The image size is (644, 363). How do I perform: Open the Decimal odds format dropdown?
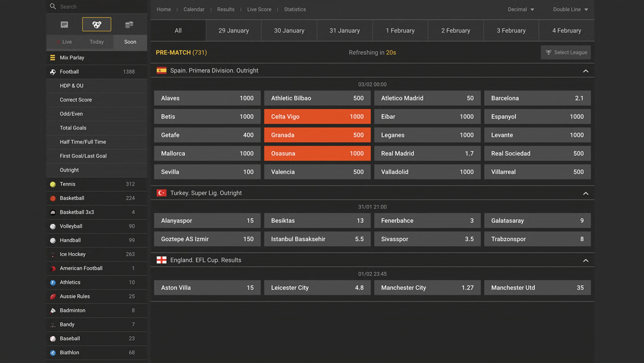(x=521, y=9)
